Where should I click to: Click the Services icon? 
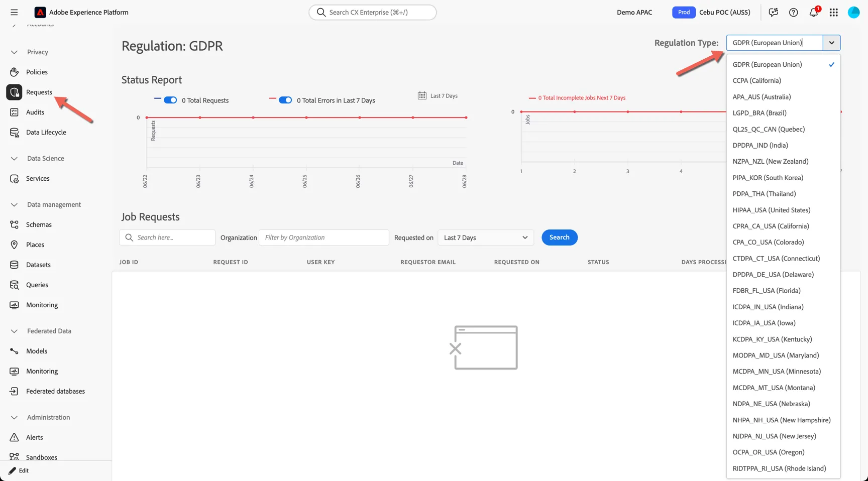coord(14,178)
